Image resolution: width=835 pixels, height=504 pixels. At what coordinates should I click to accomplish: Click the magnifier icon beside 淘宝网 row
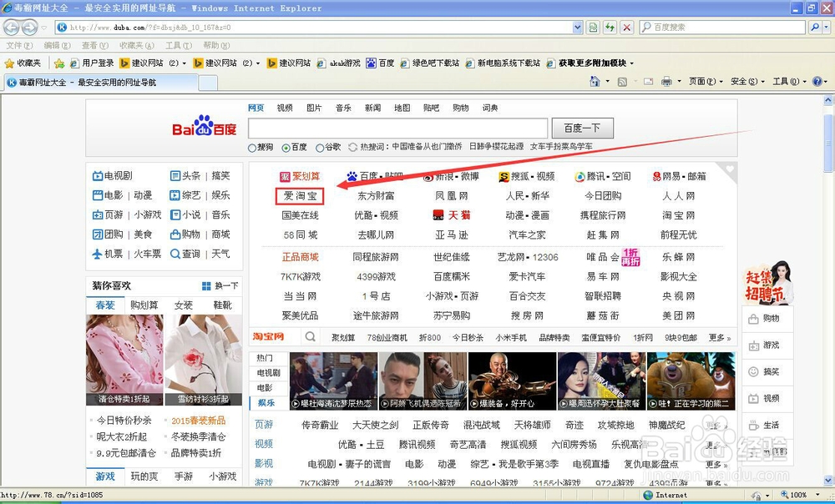point(310,336)
